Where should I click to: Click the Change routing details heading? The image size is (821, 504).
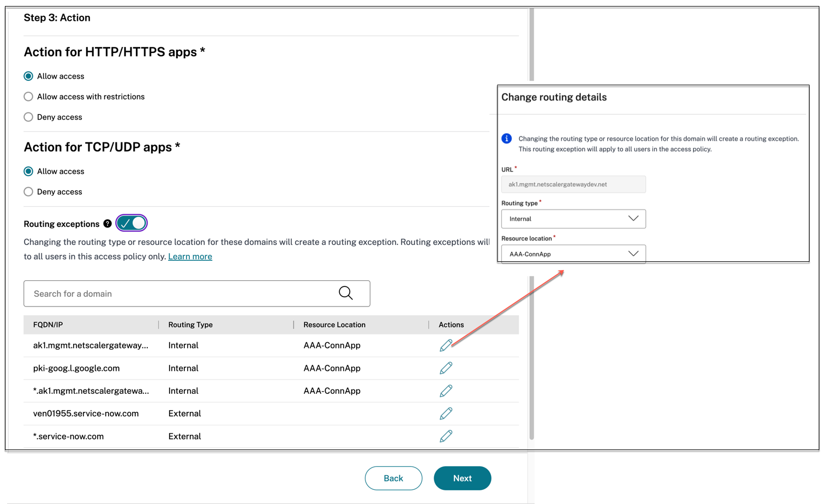pyautogui.click(x=554, y=97)
